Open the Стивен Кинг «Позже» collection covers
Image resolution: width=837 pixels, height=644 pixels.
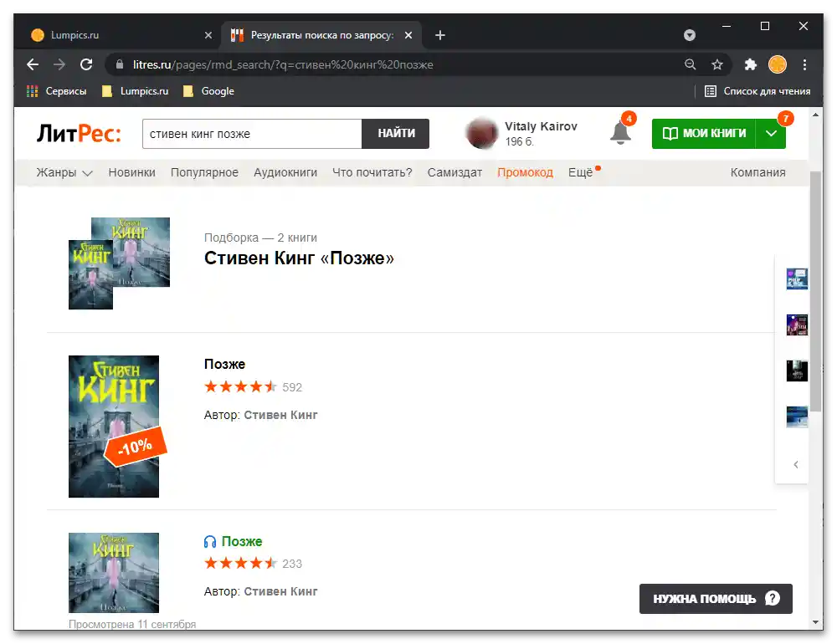click(x=119, y=263)
